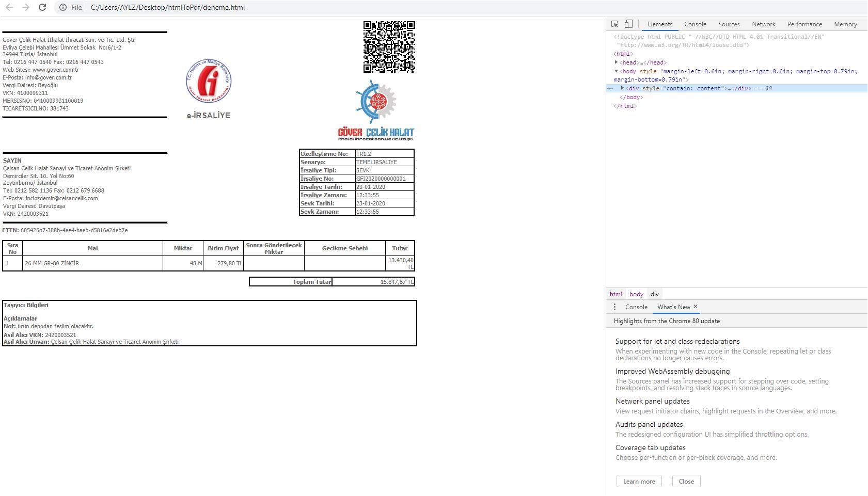Expand the head element node
The image size is (868, 496).
[x=616, y=62]
